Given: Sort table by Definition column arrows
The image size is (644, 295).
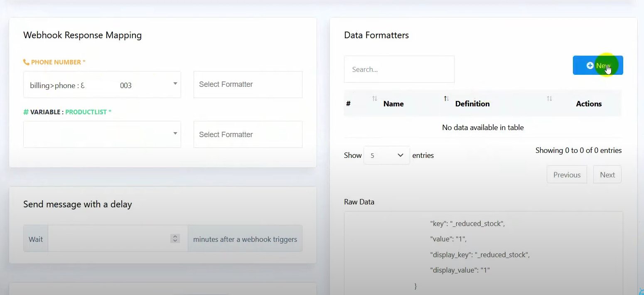Looking at the screenshot, I should click(549, 99).
